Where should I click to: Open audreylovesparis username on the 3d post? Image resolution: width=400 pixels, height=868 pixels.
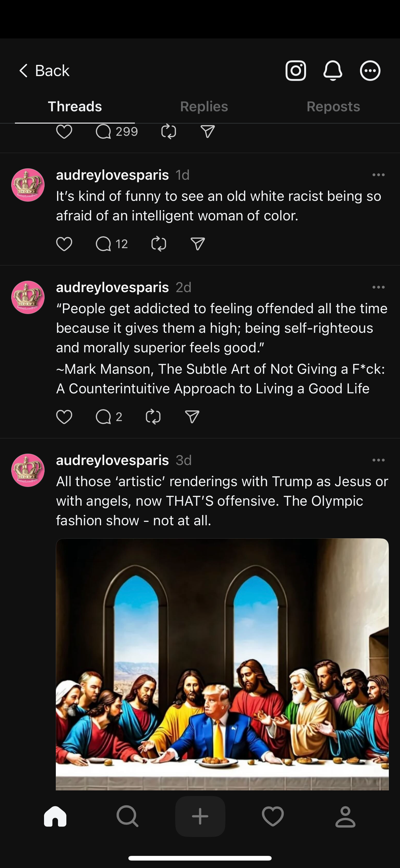pyautogui.click(x=113, y=460)
